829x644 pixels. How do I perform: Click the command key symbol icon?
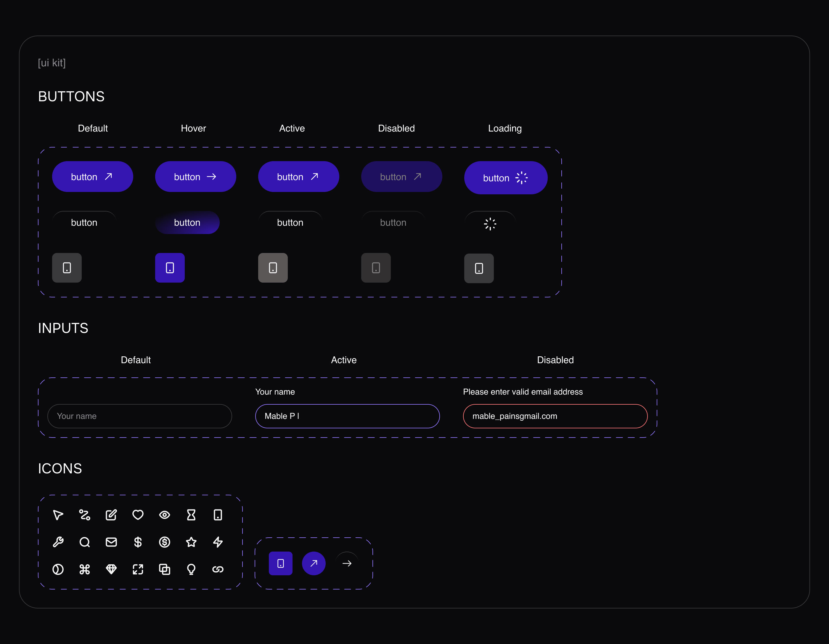85,569
